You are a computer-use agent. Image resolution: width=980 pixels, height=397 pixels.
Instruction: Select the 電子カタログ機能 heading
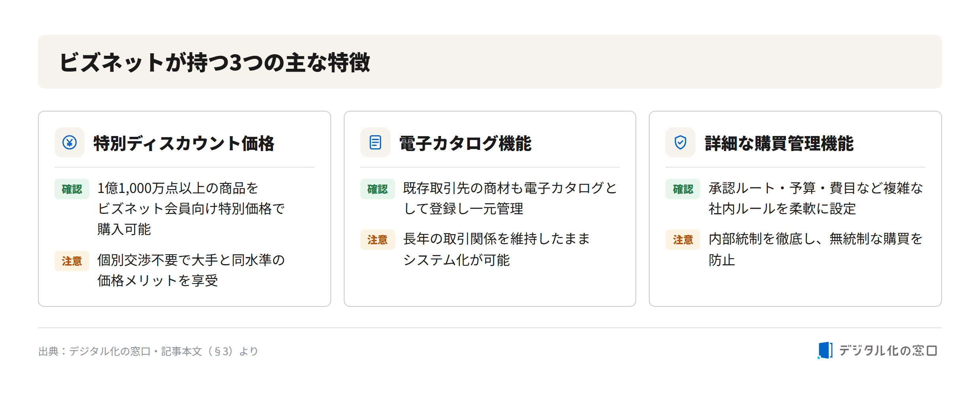click(465, 143)
